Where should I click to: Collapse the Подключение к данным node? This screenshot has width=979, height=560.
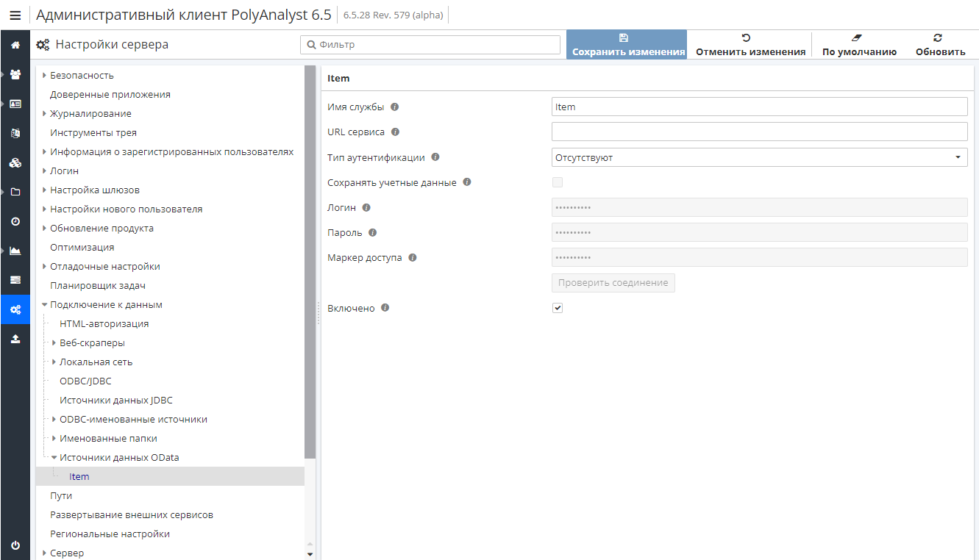click(x=44, y=304)
